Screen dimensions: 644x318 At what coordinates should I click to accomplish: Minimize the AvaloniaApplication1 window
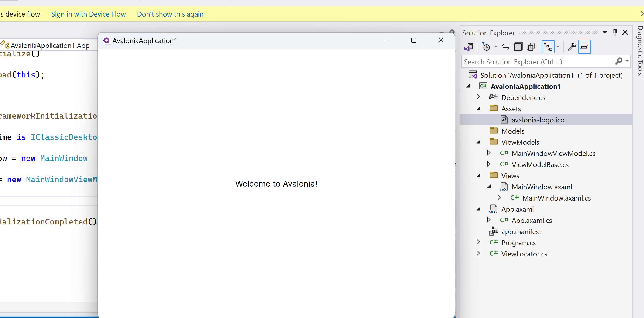tap(387, 40)
